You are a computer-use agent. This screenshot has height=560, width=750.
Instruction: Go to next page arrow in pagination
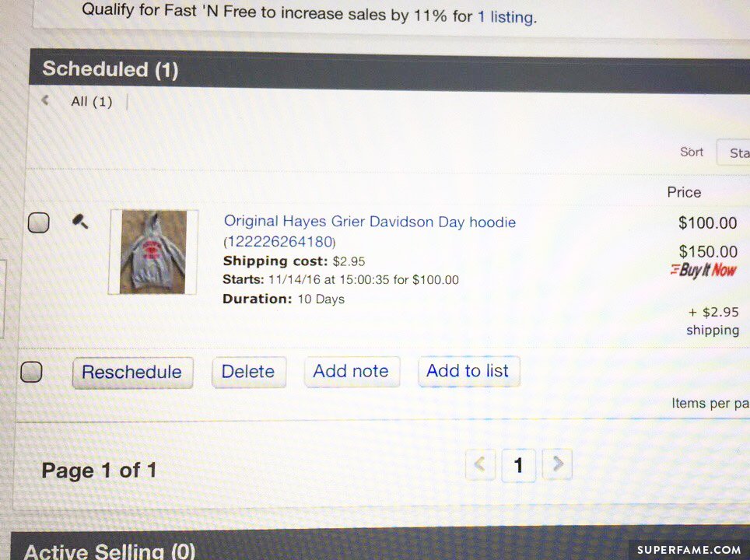[x=557, y=464]
